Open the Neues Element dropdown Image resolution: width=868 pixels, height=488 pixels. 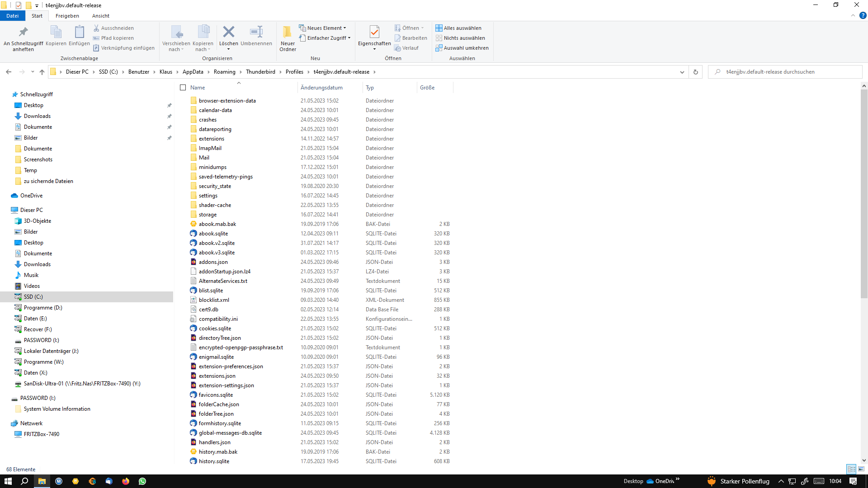323,28
